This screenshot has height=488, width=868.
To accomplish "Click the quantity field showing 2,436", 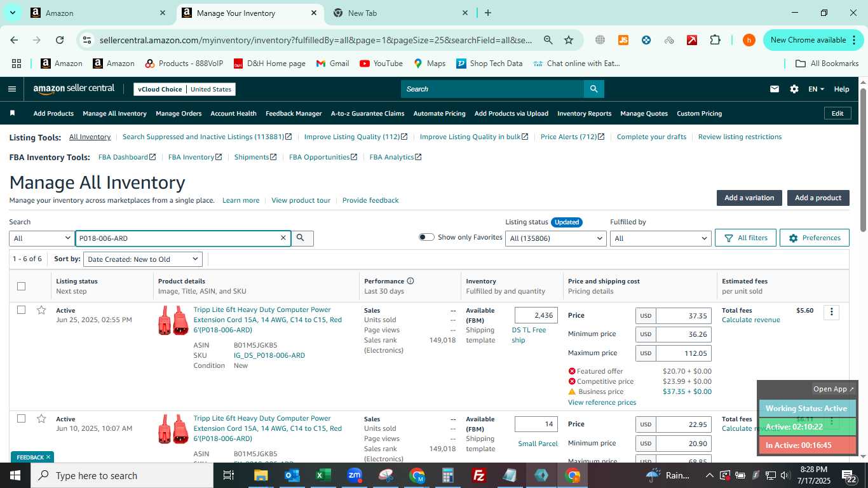I will point(536,315).
